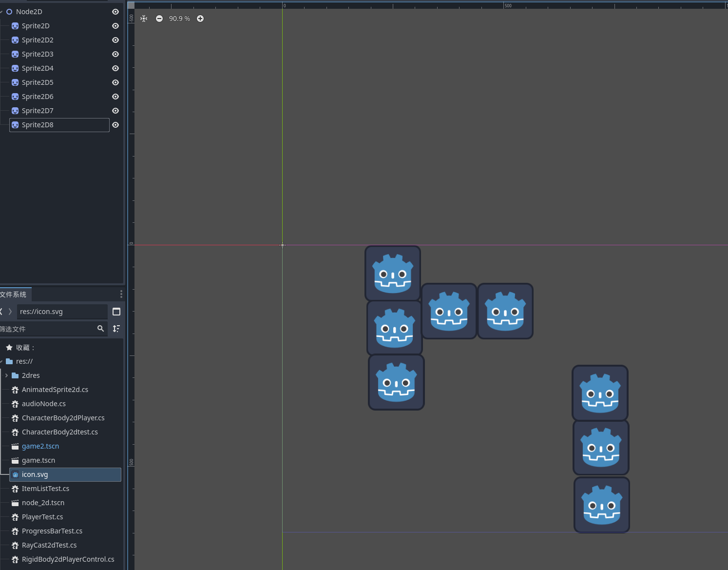
Task: Zoom in the 2D canvas
Action: coord(200,19)
